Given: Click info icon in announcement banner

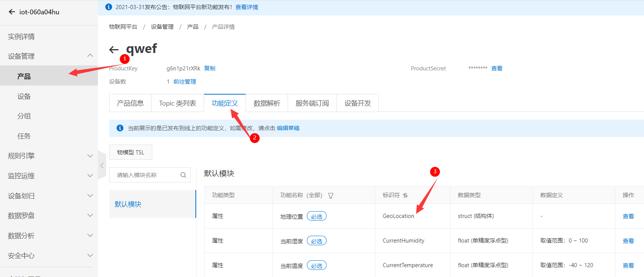Looking at the screenshot, I should coord(108,7).
